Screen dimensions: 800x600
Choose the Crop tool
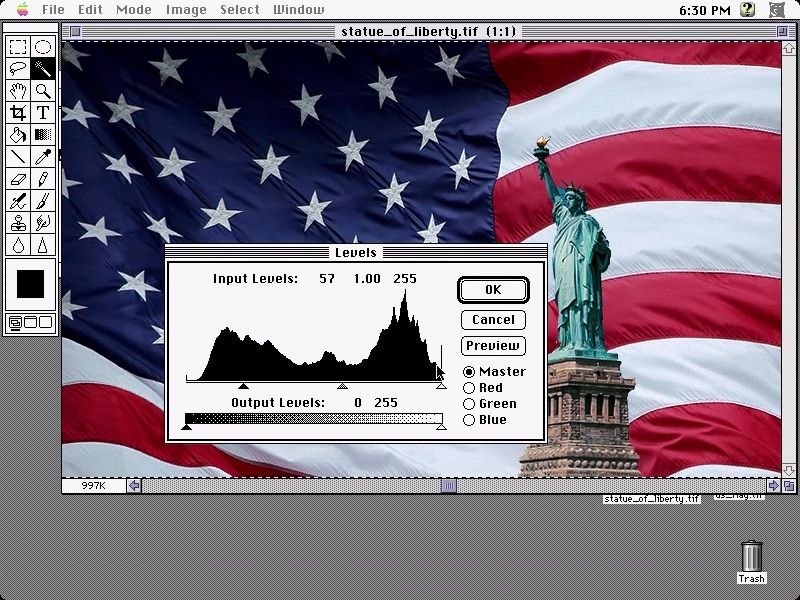coord(18,112)
